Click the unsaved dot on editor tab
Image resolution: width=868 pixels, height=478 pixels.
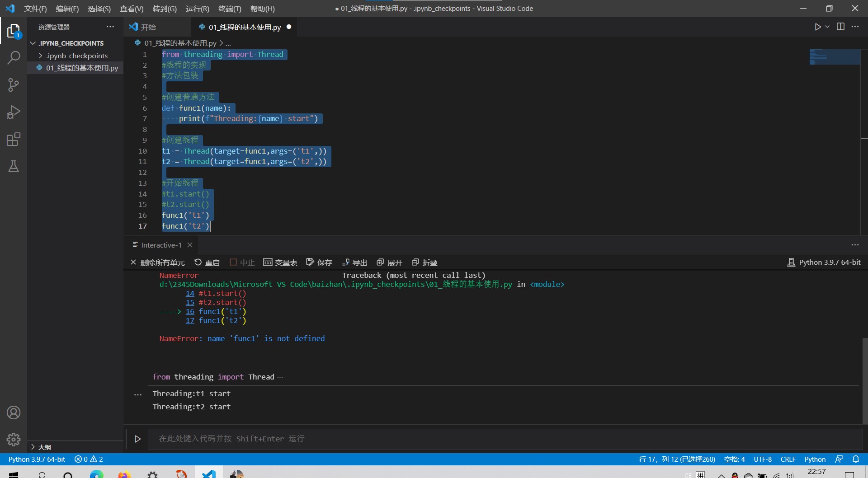(289, 27)
